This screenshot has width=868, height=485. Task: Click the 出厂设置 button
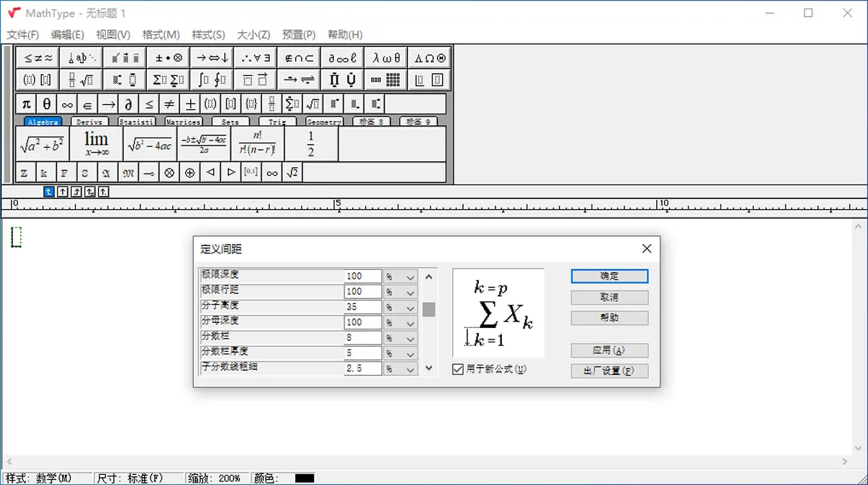[x=609, y=371]
